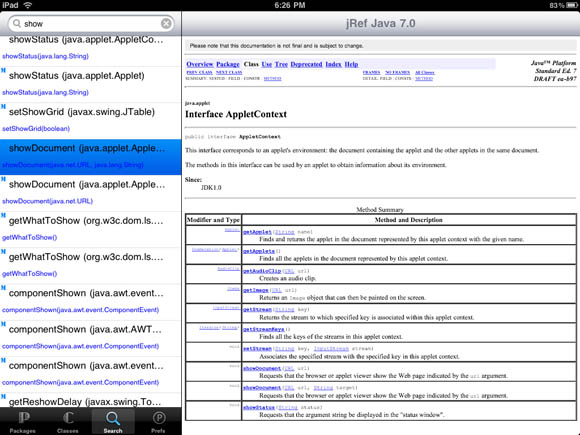Clear the search field with the X button
Viewport: 580px width, 435px height.
point(166,24)
